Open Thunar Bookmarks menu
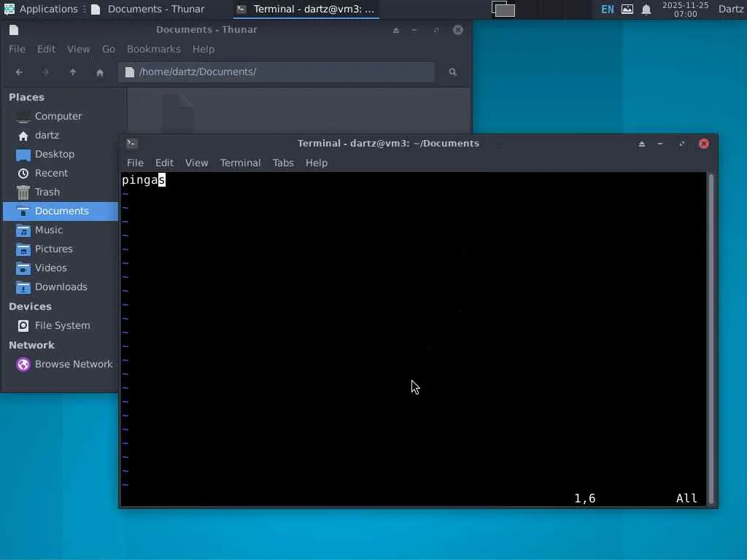The width and height of the screenshot is (747, 560). 153,49
